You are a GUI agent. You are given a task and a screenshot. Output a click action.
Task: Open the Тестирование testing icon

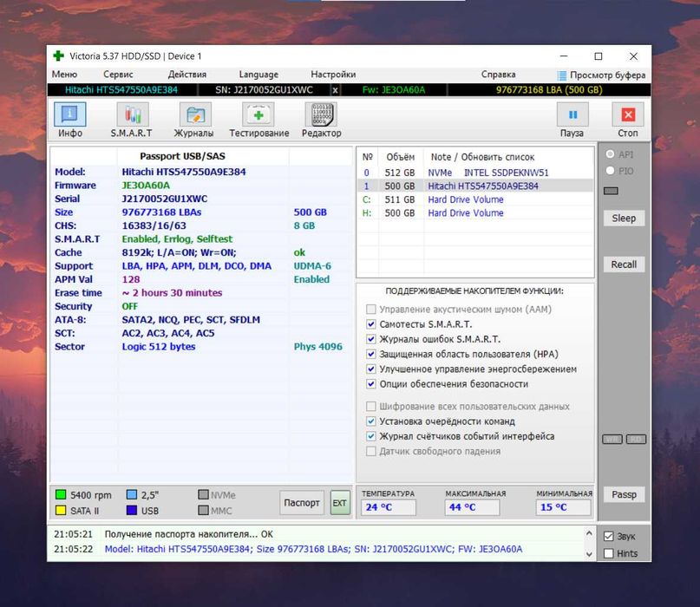click(258, 114)
